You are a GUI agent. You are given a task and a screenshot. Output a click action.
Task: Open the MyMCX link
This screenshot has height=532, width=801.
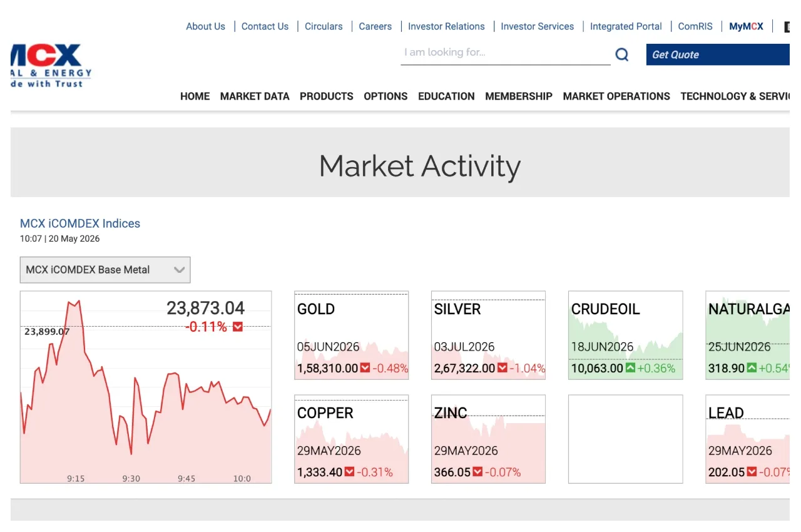[746, 26]
